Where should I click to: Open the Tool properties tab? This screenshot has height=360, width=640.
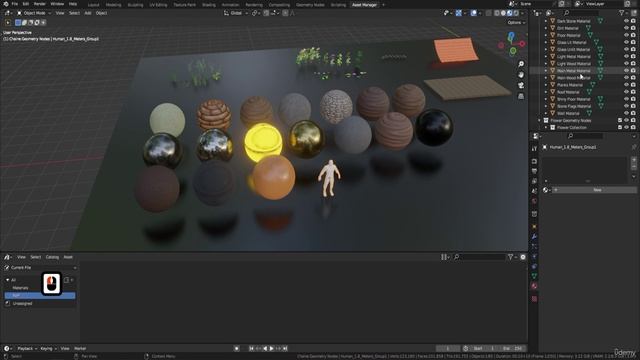(534, 149)
